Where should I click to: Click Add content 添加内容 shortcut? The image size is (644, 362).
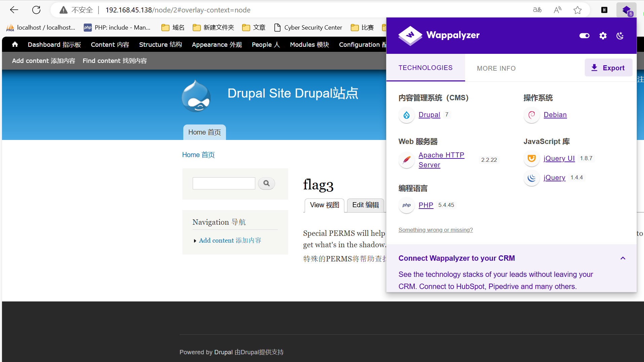pos(44,61)
